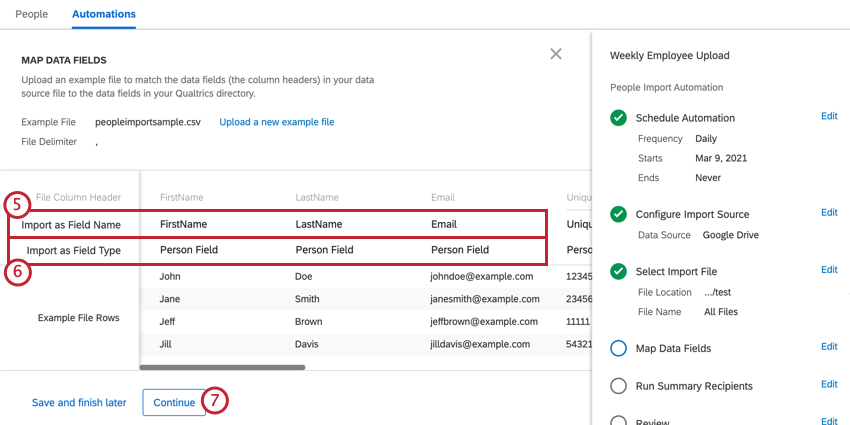
Task: Click the Example File Rows label
Action: click(x=79, y=318)
